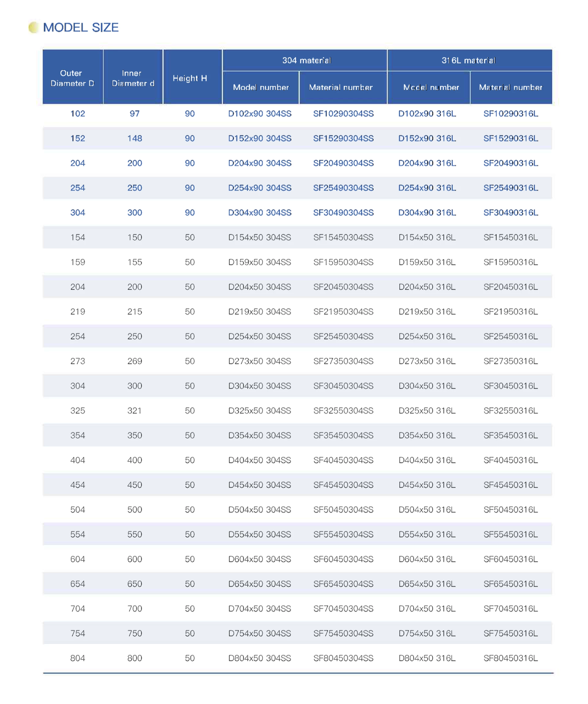Click material number SF32550316L
The image size is (588, 704).
pyautogui.click(x=510, y=411)
